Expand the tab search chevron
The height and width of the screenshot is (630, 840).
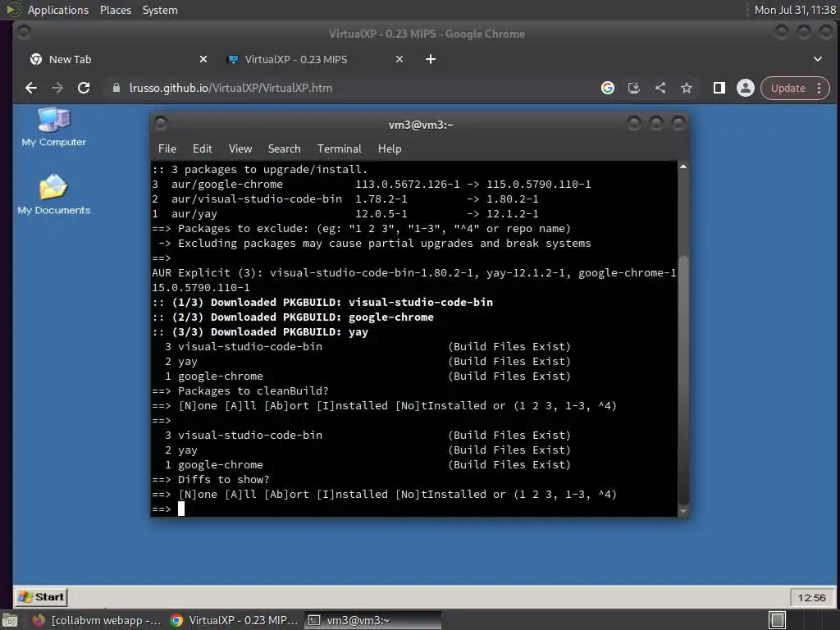pos(818,59)
